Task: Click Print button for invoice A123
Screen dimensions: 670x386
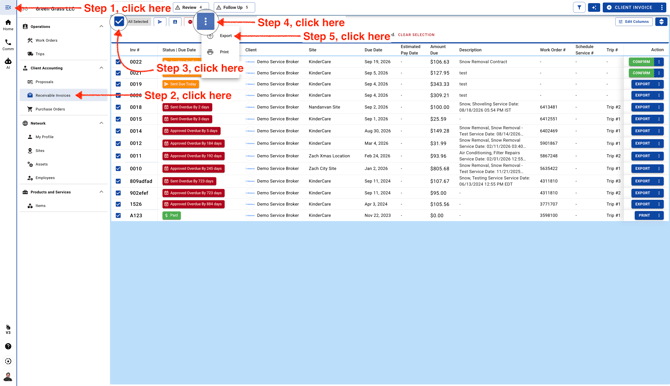Action: pyautogui.click(x=644, y=215)
